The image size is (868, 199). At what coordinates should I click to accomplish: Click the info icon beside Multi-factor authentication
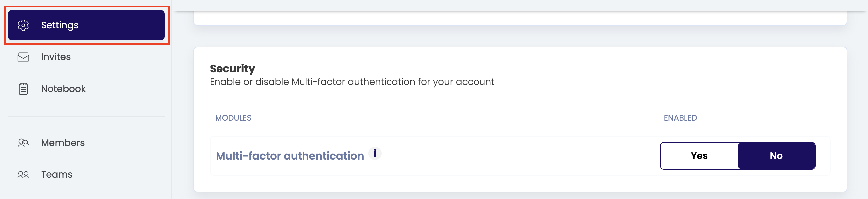coord(374,153)
